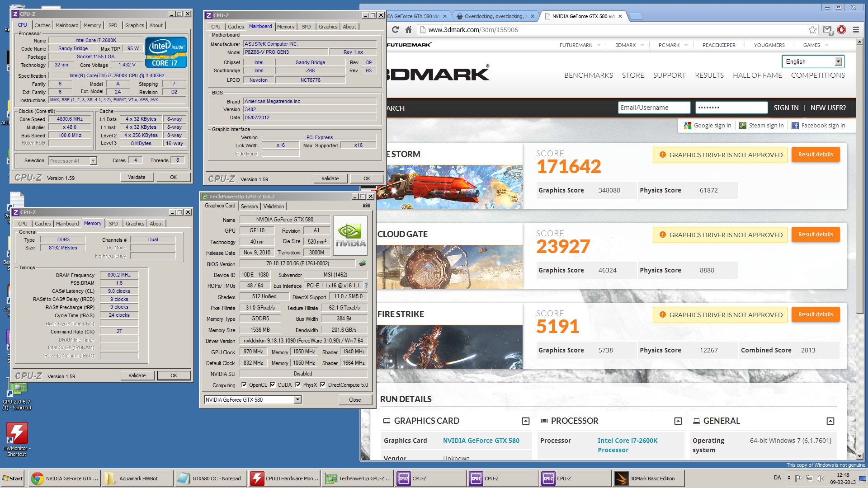Click the GPU-Z screenshot camera icon
Image resolution: width=868 pixels, height=488 pixels.
tap(367, 206)
